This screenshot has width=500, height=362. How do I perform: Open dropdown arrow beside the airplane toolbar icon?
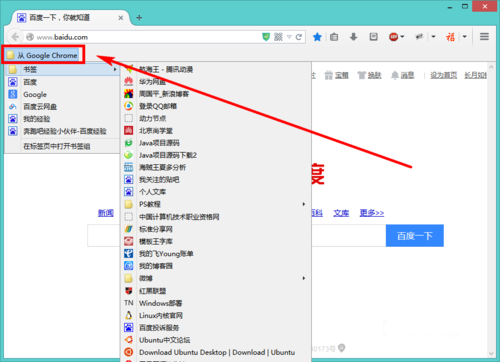tap(433, 37)
